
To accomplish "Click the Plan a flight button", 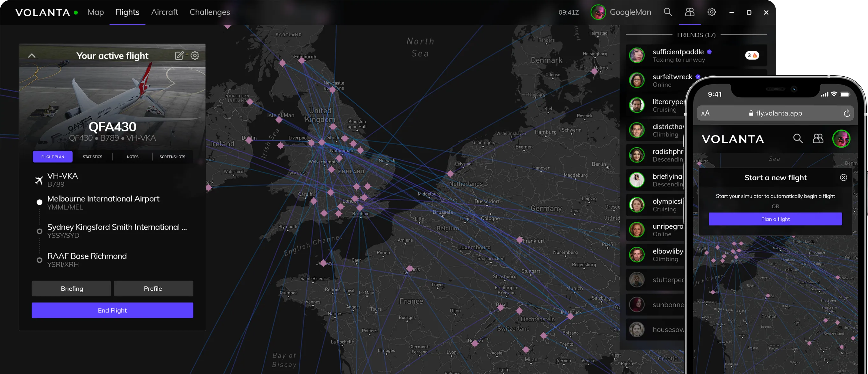I will pyautogui.click(x=775, y=219).
